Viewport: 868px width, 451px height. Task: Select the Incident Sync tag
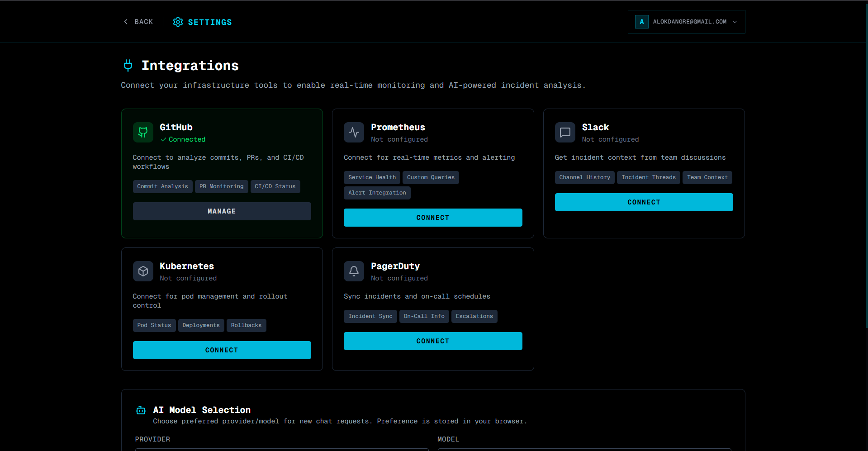coord(370,316)
